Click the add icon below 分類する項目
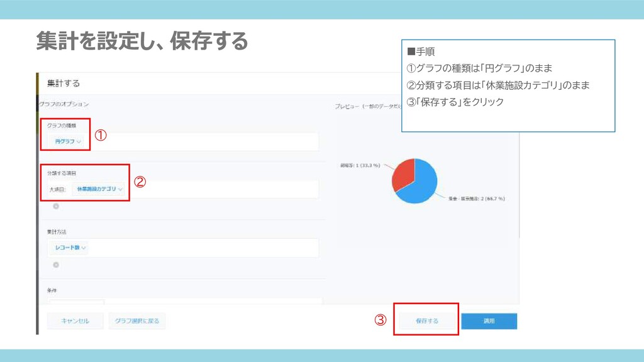 click(x=56, y=206)
